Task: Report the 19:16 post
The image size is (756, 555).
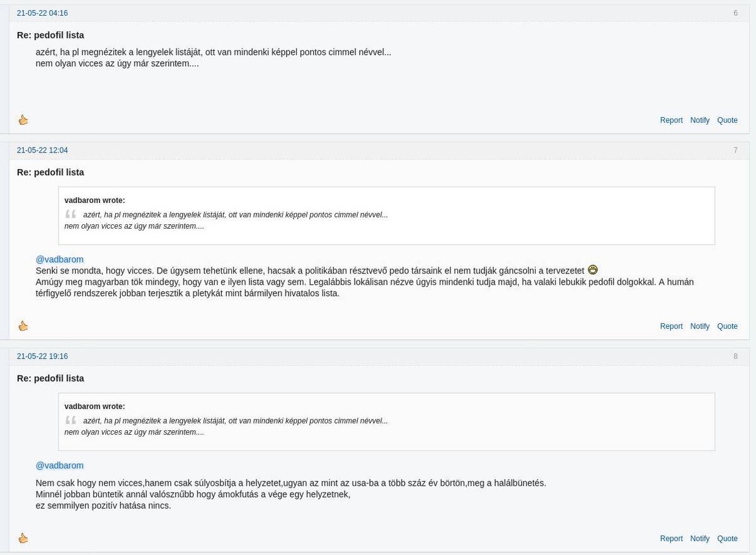Action: (x=671, y=539)
